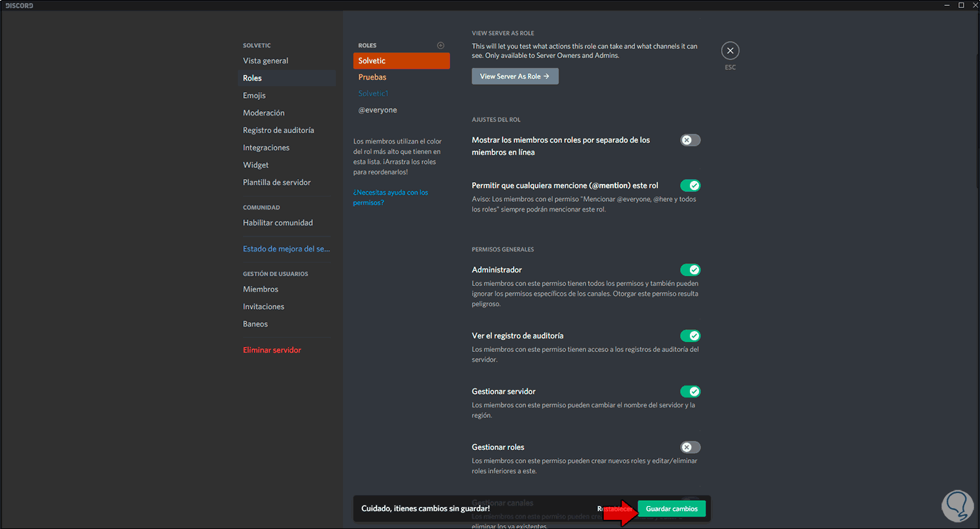
Task: Enable the Gestionar roles permission
Action: pyautogui.click(x=690, y=447)
